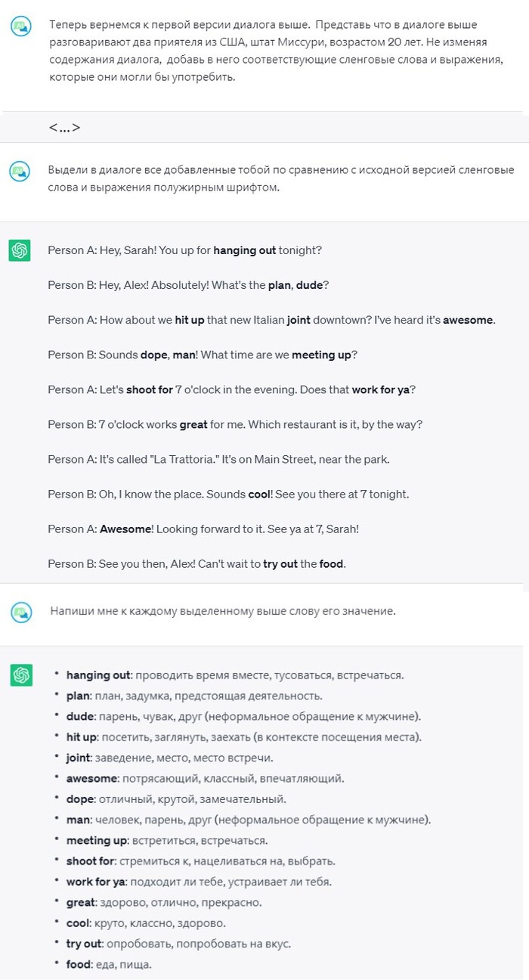Click the "dope" entry in the definitions list
Screen dimensions: 529x980
click(x=81, y=799)
